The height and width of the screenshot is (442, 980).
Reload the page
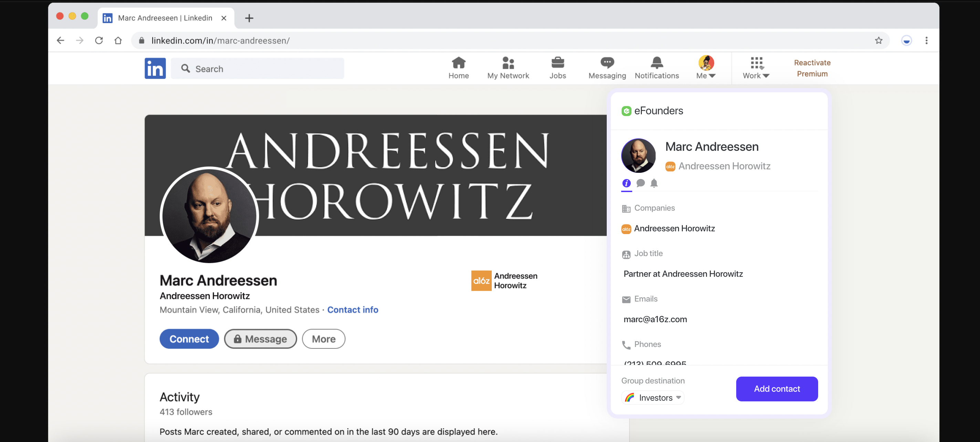(x=99, y=40)
